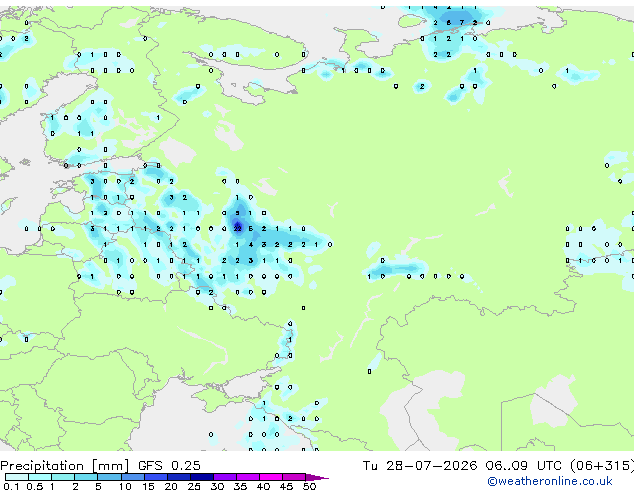Screen dimensions: 634x490
Task: Click the legend scale label 30
Action: pyautogui.click(x=217, y=486)
